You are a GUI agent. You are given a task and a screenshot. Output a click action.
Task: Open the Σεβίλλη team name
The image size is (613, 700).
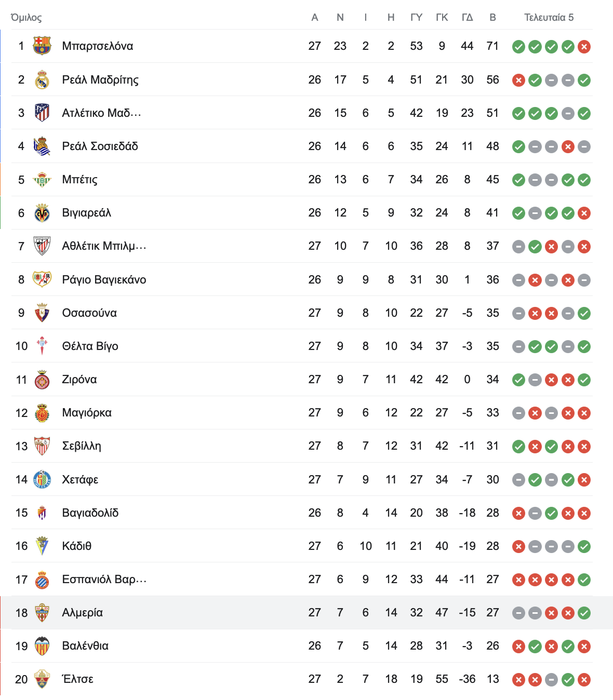click(x=82, y=446)
